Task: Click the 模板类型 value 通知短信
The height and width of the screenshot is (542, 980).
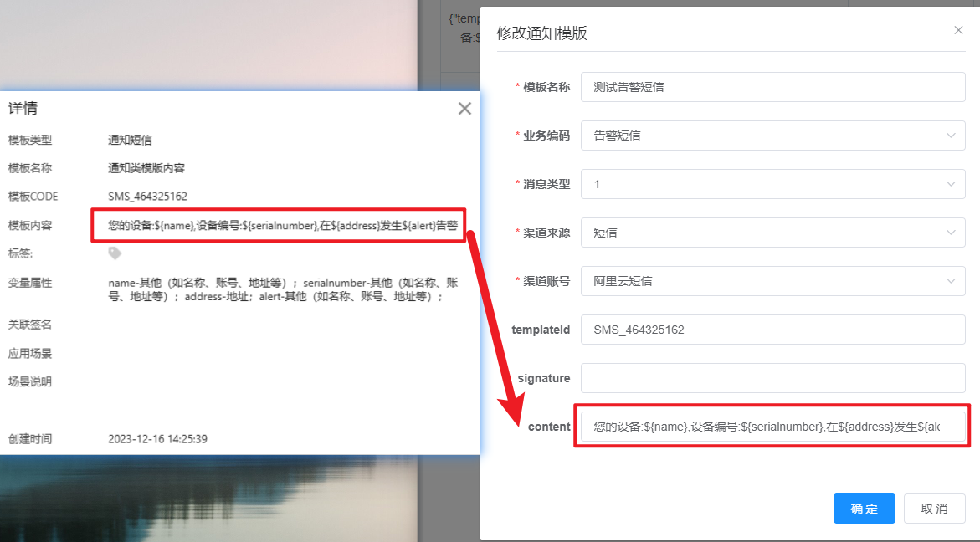Action: coord(130,140)
